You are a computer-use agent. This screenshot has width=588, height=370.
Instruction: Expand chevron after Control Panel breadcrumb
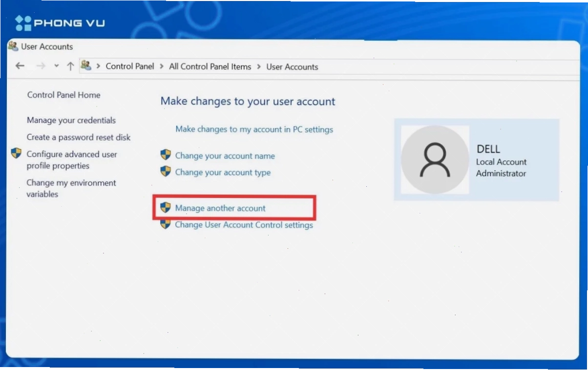coord(162,66)
